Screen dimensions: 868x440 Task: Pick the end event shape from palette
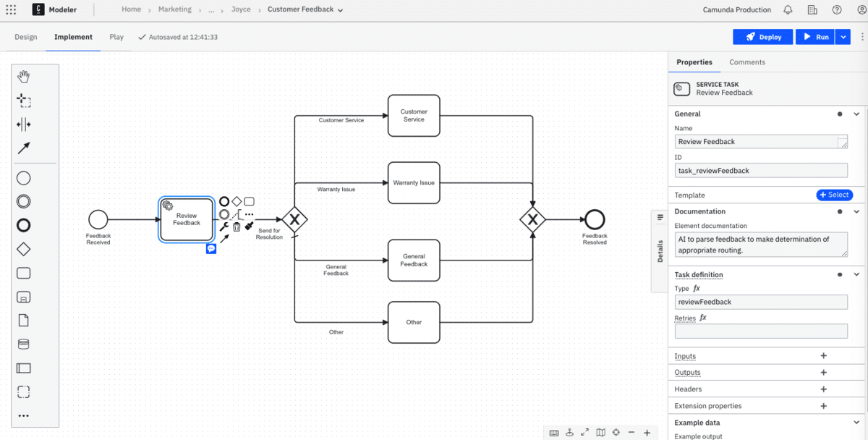pos(23,225)
